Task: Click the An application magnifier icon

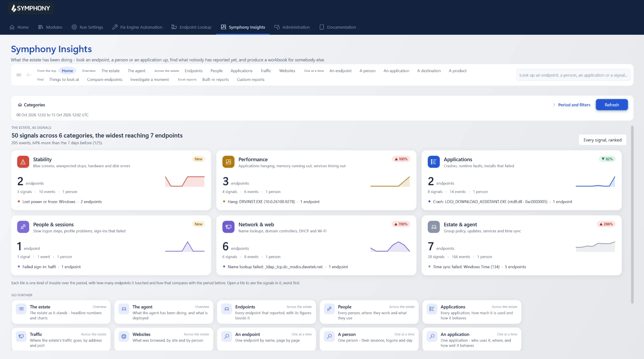Action: click(432, 337)
